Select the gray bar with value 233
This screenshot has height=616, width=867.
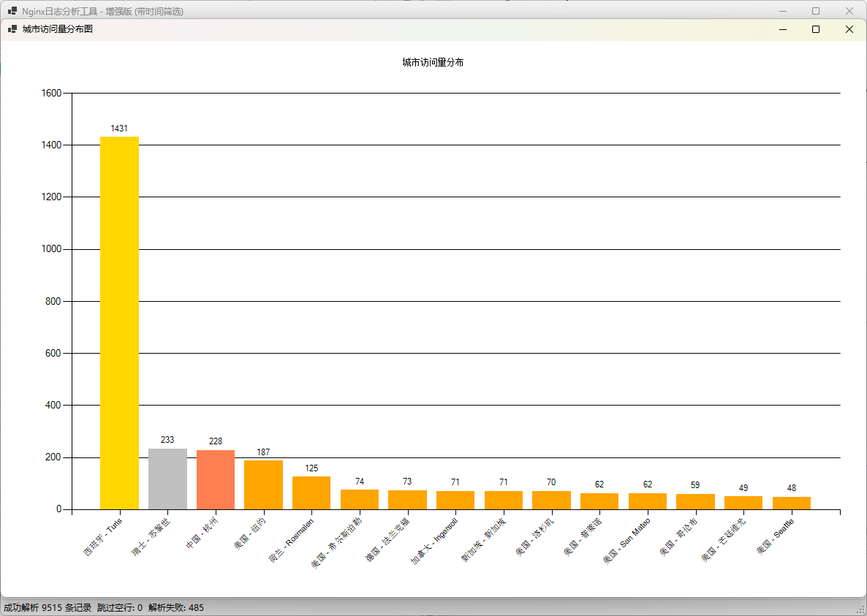point(167,479)
